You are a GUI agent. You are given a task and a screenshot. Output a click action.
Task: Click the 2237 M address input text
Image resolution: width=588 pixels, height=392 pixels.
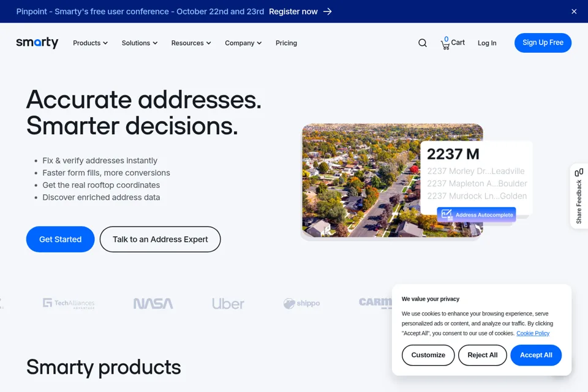click(453, 154)
